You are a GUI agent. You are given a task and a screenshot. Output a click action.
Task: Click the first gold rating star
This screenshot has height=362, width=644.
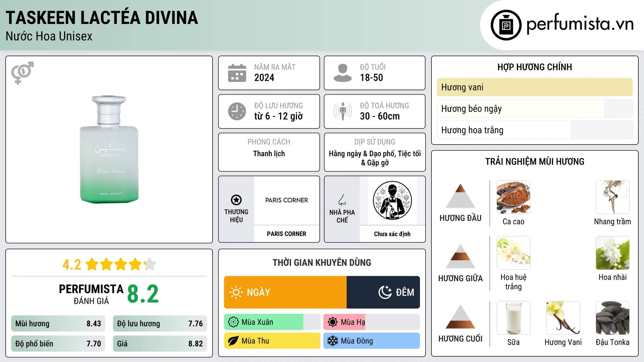click(92, 264)
